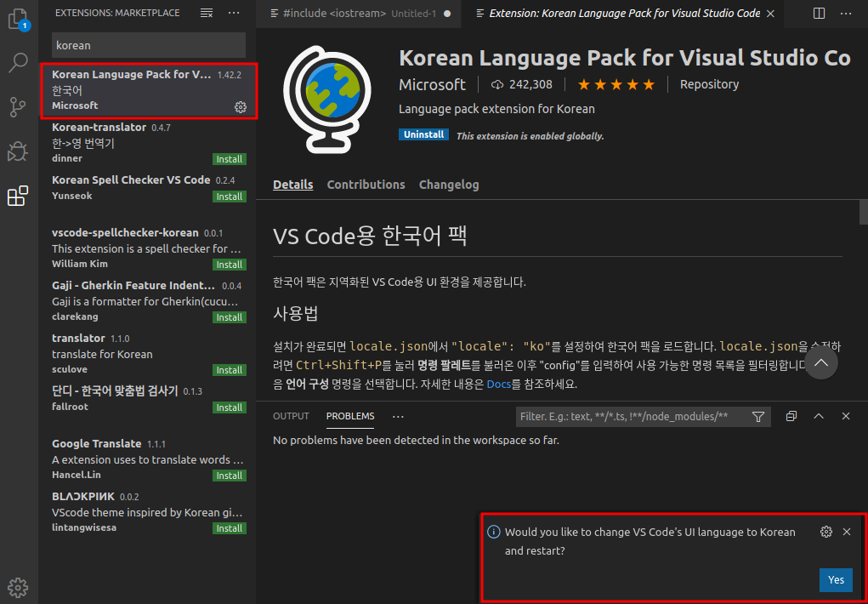Select BLACKPINK theme list entry
The height and width of the screenshot is (604, 868).
click(x=147, y=512)
